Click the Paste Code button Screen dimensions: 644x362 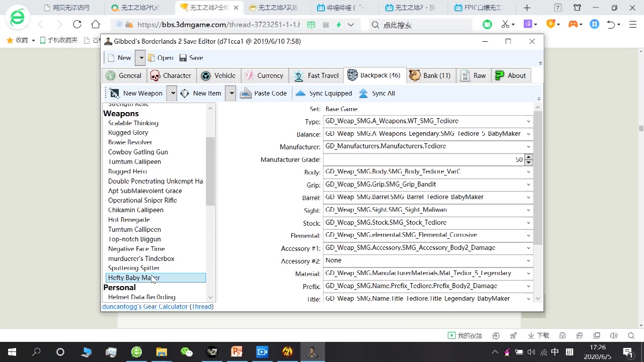tap(264, 93)
